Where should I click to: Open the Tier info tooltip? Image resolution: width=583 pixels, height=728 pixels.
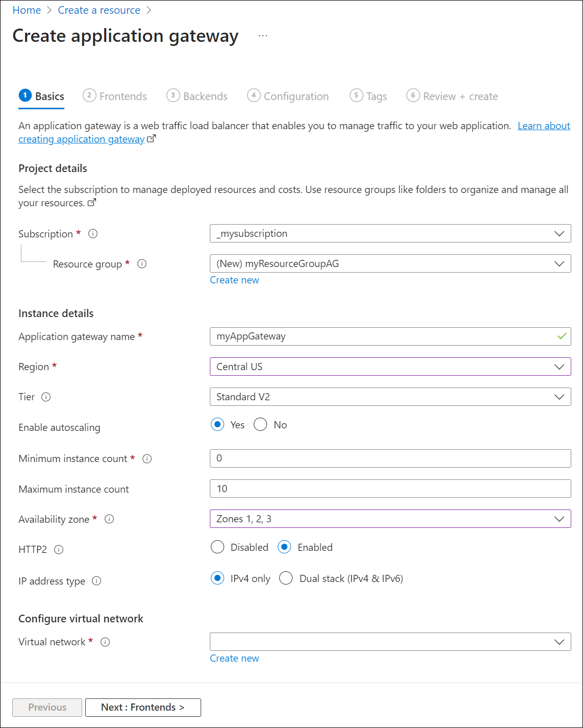tap(47, 397)
